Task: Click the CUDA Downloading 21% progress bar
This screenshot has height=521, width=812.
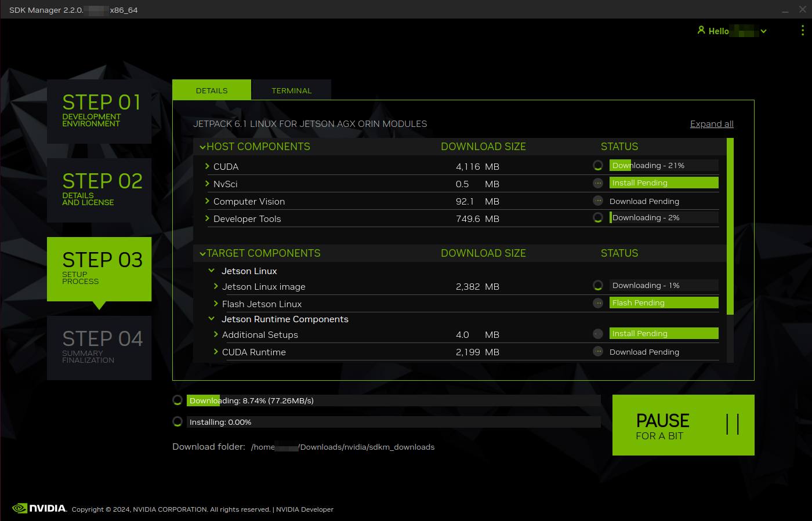Action: [x=664, y=165]
